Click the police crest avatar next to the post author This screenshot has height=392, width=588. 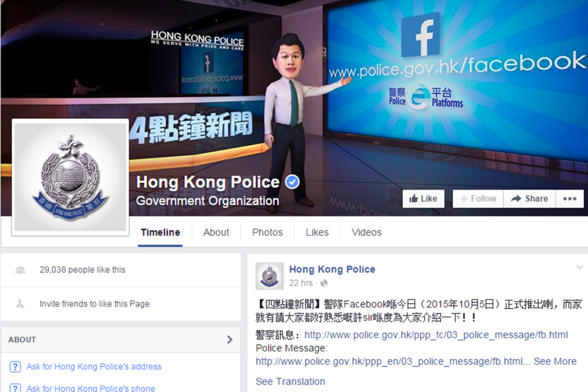coord(269,275)
